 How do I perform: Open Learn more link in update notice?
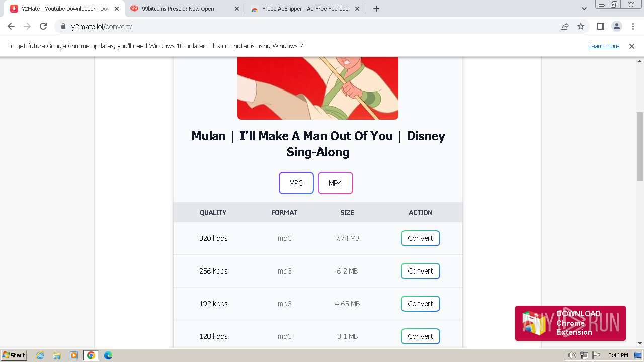point(604,46)
